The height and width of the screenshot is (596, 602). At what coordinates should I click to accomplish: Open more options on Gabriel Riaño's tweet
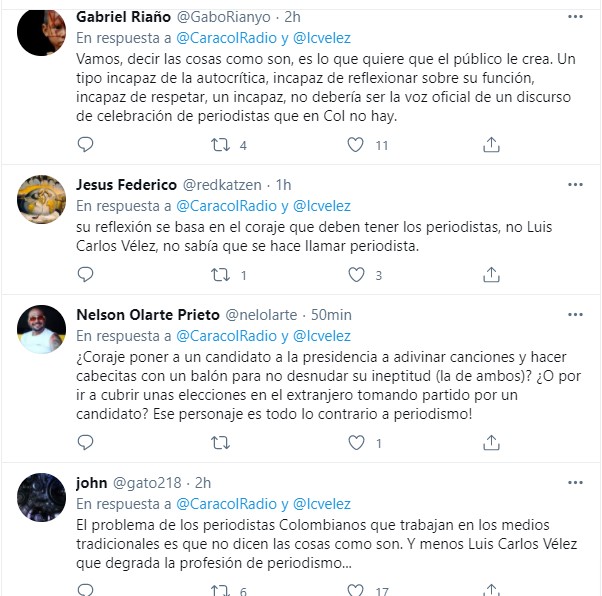click(x=575, y=17)
